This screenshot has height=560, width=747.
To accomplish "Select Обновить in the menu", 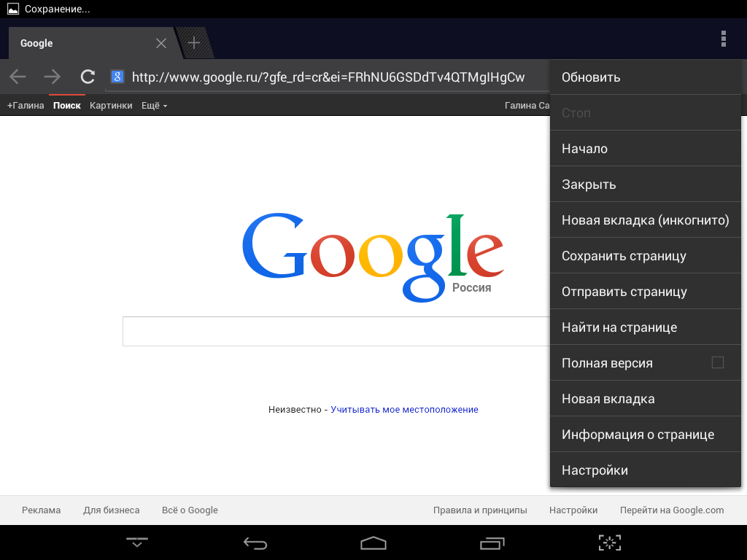I will pyautogui.click(x=646, y=77).
